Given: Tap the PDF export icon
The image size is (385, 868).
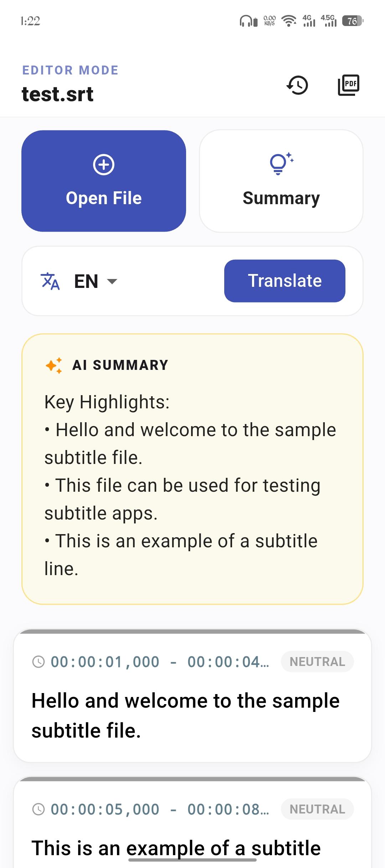Looking at the screenshot, I should [x=348, y=85].
